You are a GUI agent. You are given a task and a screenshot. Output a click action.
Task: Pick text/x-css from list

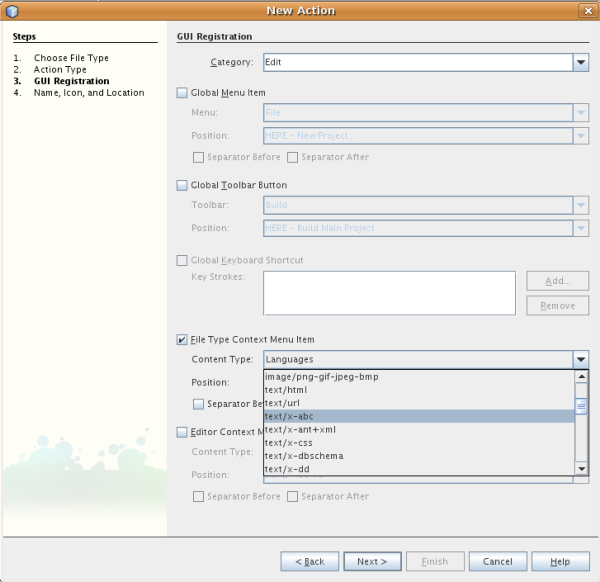[x=419, y=443]
